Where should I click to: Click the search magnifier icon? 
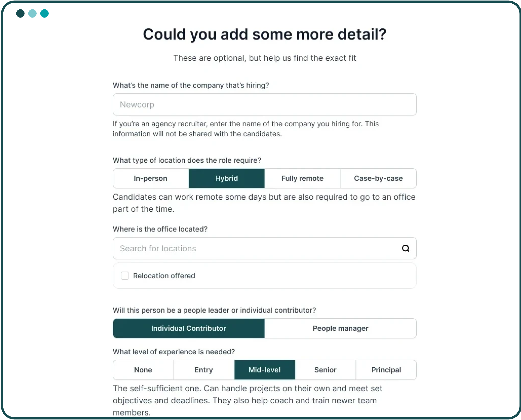tap(405, 248)
